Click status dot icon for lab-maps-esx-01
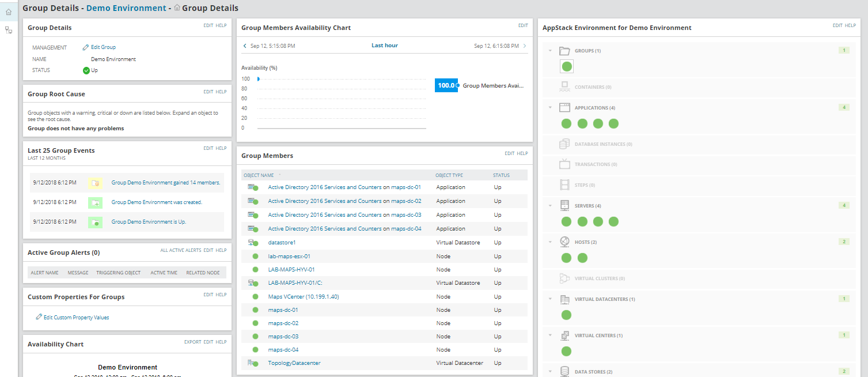868x377 pixels. [255, 257]
